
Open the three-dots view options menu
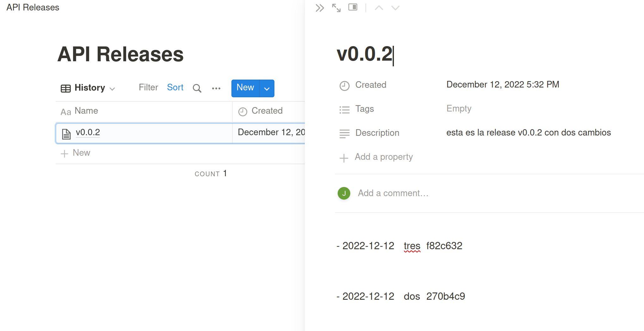point(216,88)
